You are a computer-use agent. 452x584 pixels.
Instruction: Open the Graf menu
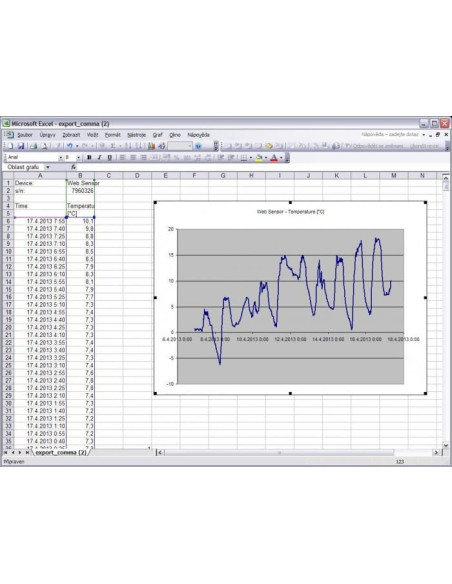(x=157, y=135)
